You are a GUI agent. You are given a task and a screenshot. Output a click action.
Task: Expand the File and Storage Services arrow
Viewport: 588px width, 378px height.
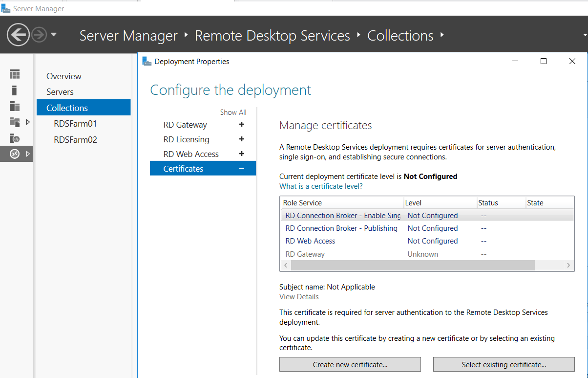click(28, 122)
